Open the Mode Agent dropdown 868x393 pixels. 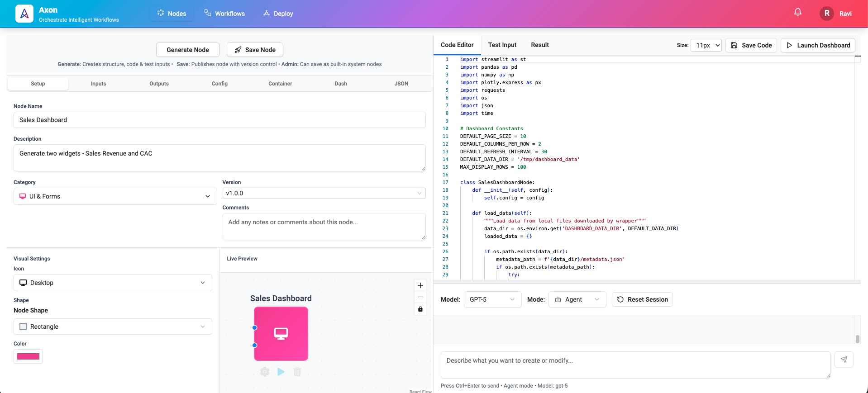click(577, 299)
